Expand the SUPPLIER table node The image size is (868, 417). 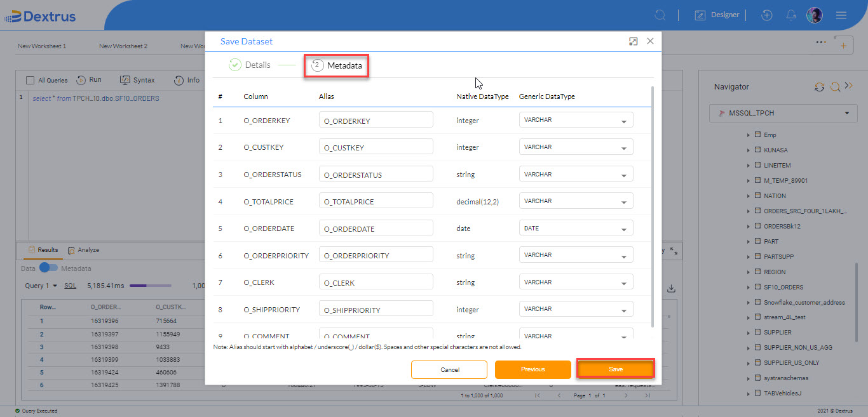click(748, 333)
